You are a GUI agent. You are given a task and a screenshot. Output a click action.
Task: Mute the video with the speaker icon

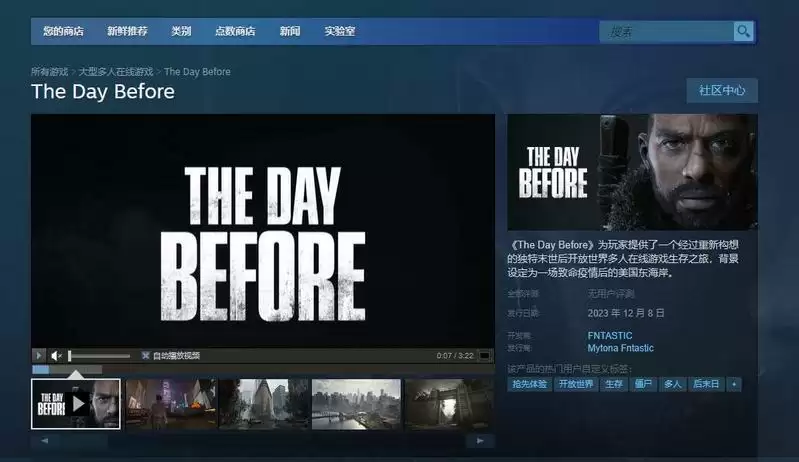pyautogui.click(x=56, y=355)
